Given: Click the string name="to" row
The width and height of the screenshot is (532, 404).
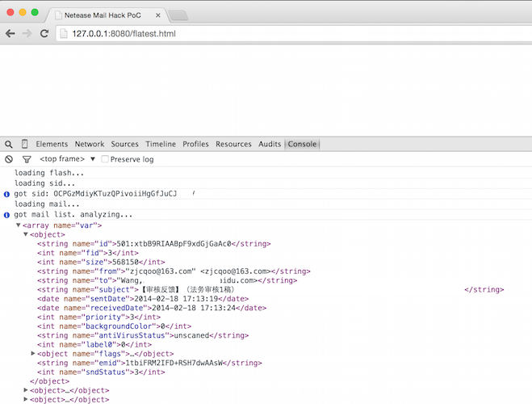Looking at the screenshot, I should pyautogui.click(x=167, y=280).
